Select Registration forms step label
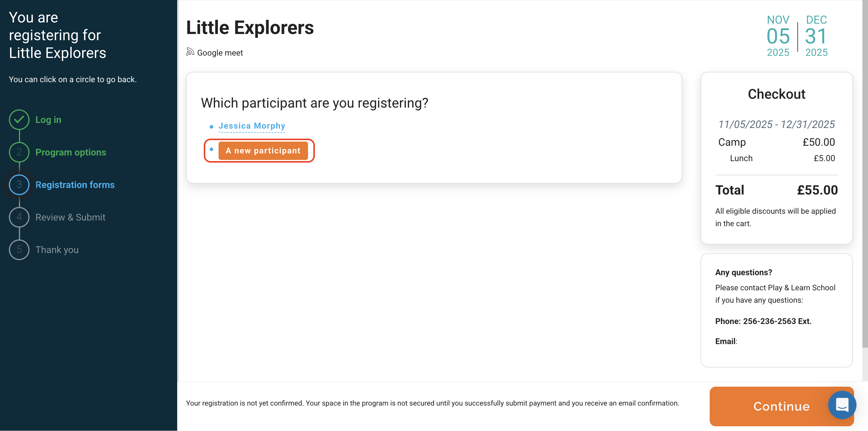Screen dimensions: 868x431 pos(75,185)
